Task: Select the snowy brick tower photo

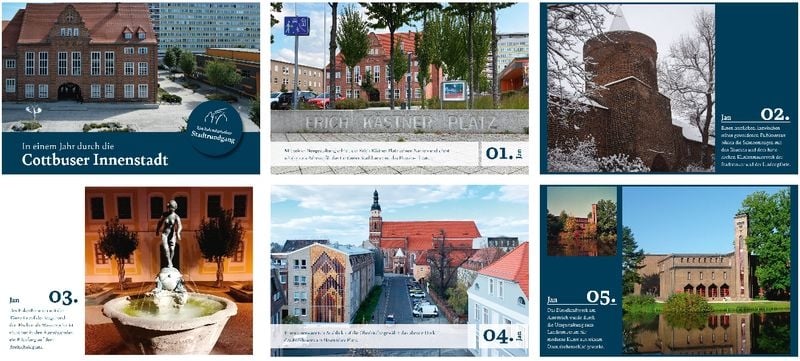Action: tap(631, 88)
